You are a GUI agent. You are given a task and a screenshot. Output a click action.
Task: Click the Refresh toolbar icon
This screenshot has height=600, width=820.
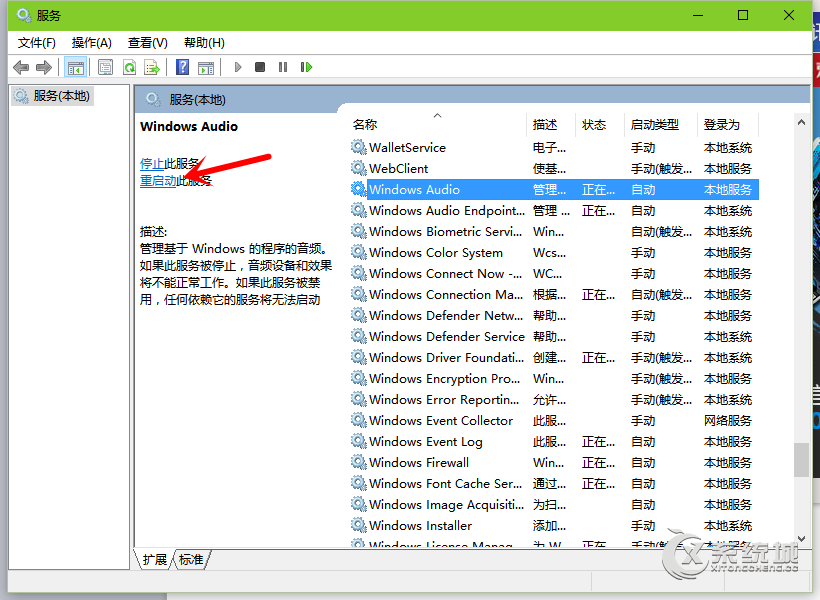tap(129, 67)
